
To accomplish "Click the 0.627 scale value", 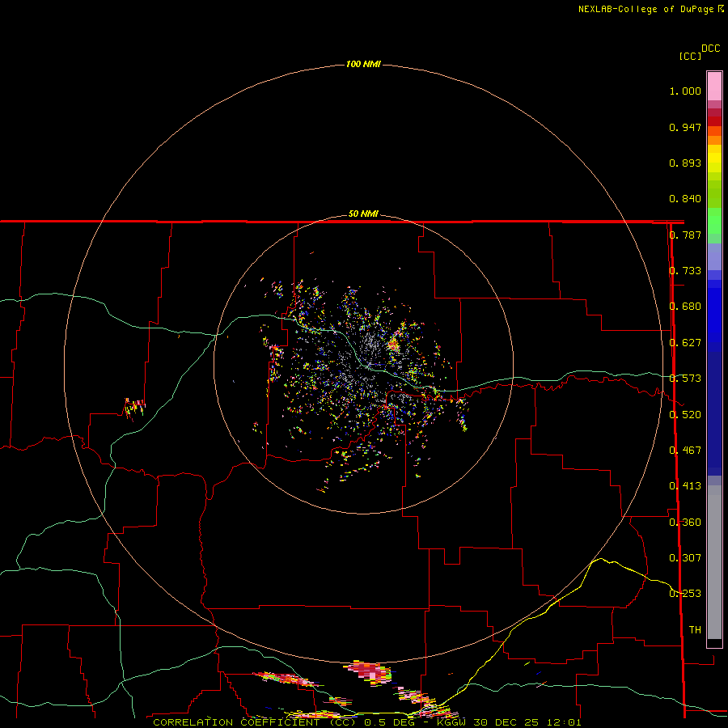I will point(685,343).
